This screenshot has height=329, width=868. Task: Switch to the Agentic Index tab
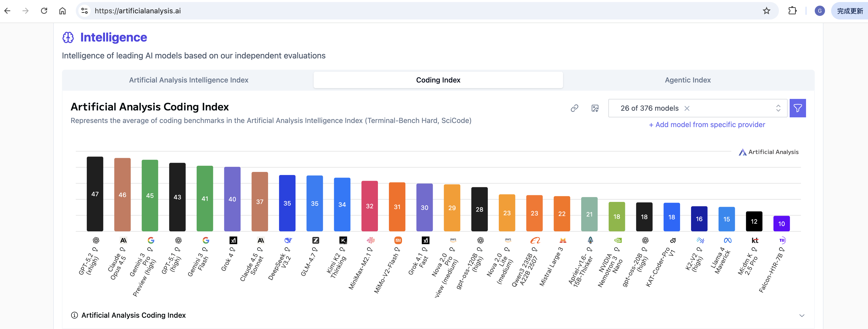pos(687,80)
